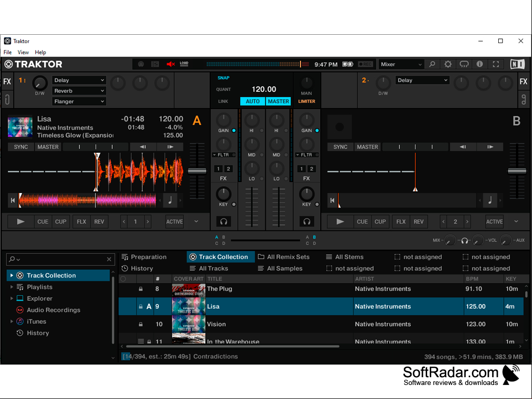Select the All Remix Sets favorite
The image size is (532, 399).
(283, 257)
